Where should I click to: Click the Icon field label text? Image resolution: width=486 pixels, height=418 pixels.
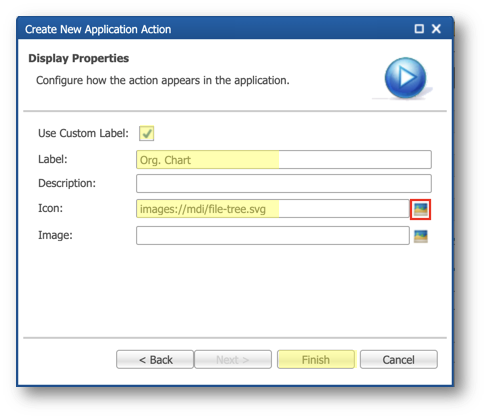pyautogui.click(x=51, y=208)
